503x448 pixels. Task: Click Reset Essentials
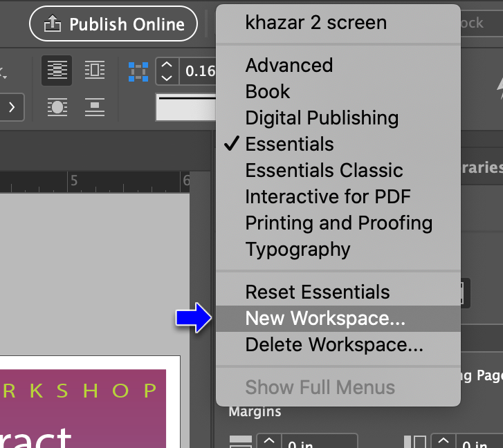(338, 292)
